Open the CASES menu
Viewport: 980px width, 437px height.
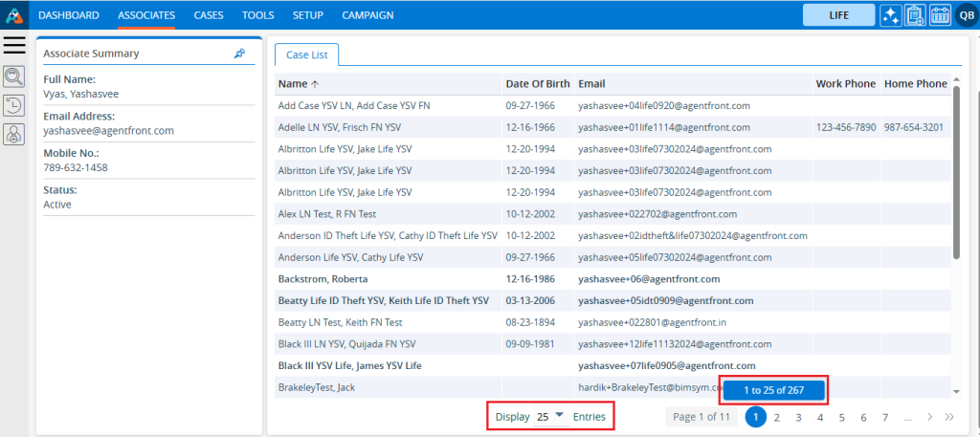[209, 15]
